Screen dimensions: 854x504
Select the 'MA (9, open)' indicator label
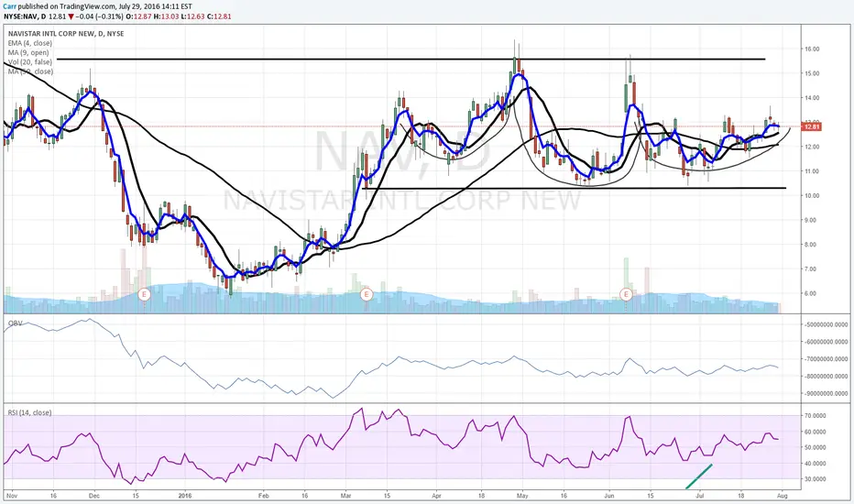click(x=28, y=52)
